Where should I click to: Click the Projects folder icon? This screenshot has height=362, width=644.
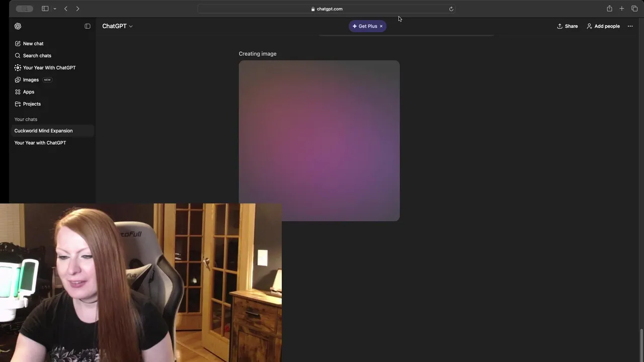(x=18, y=104)
